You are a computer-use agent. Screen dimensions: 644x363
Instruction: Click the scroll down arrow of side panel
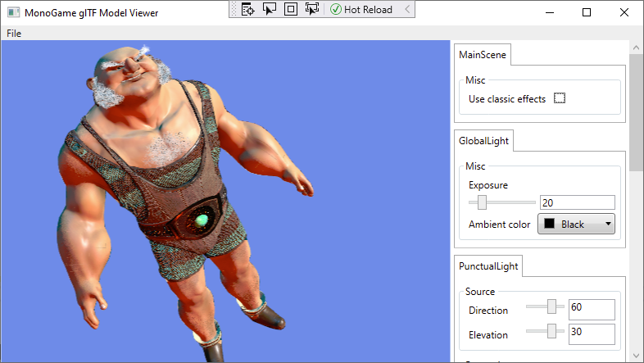point(636,356)
